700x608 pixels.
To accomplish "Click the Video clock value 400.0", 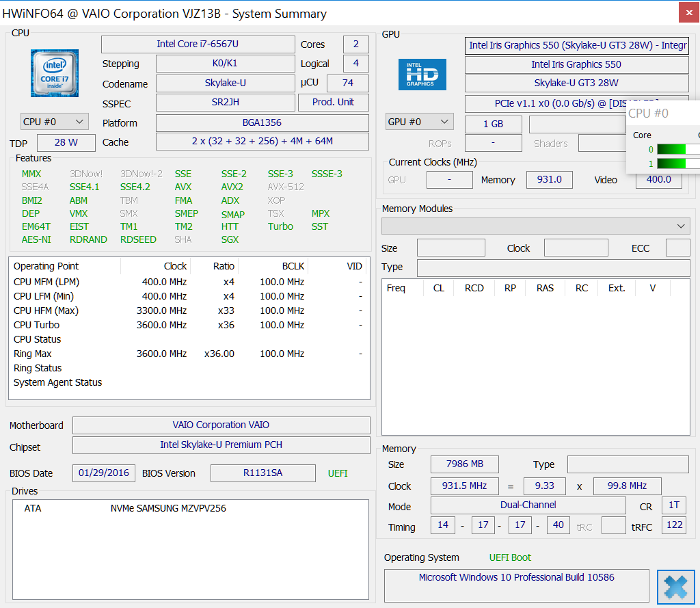I will click(658, 180).
